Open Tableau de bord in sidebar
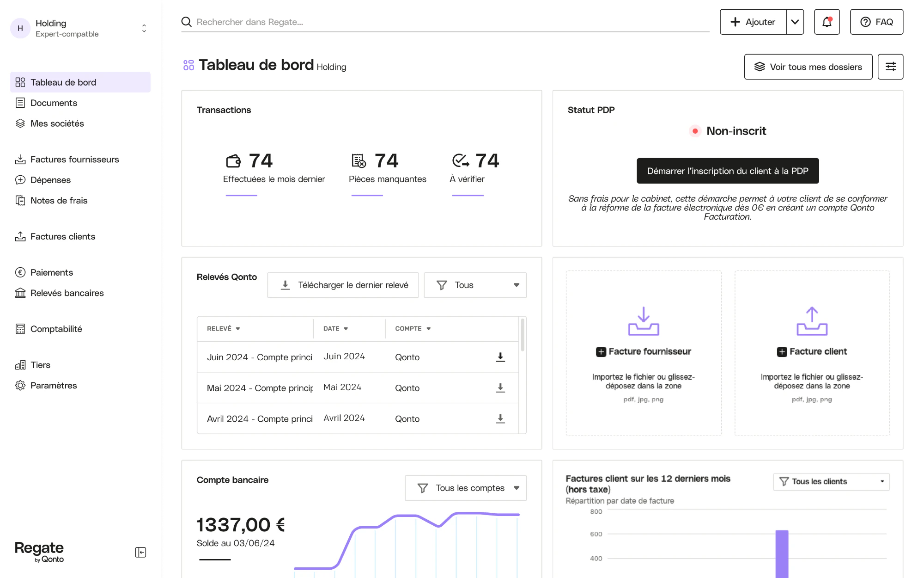924x578 pixels. [80, 82]
